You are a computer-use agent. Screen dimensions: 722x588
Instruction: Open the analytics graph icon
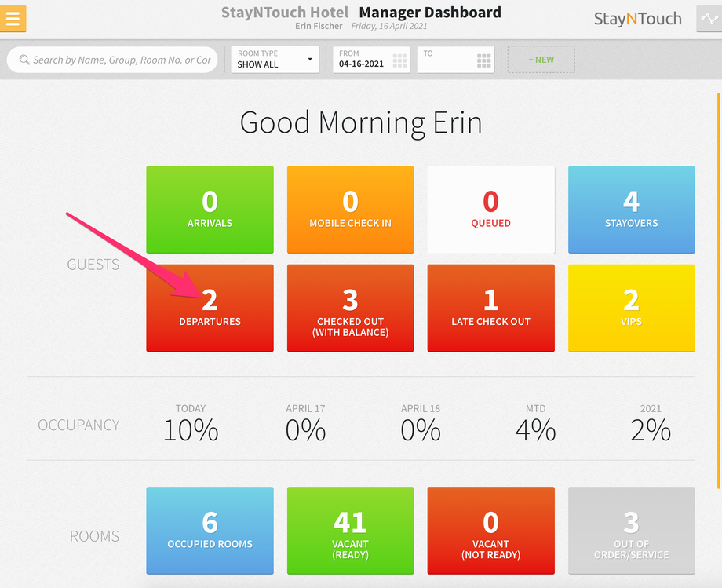[x=709, y=18]
